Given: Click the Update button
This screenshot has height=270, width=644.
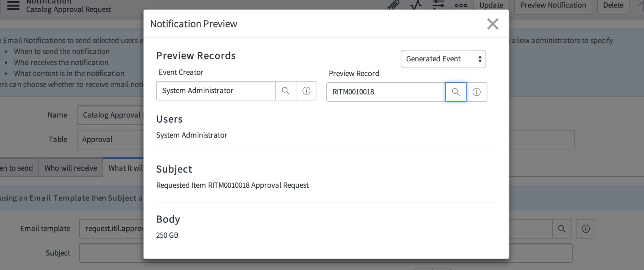Looking at the screenshot, I should point(491,5).
